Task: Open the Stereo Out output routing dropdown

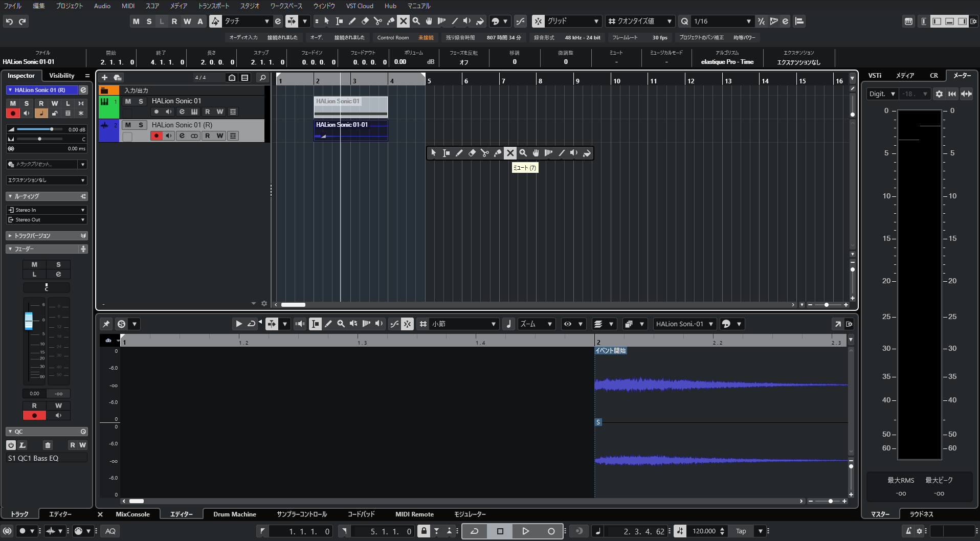Action: [47, 220]
